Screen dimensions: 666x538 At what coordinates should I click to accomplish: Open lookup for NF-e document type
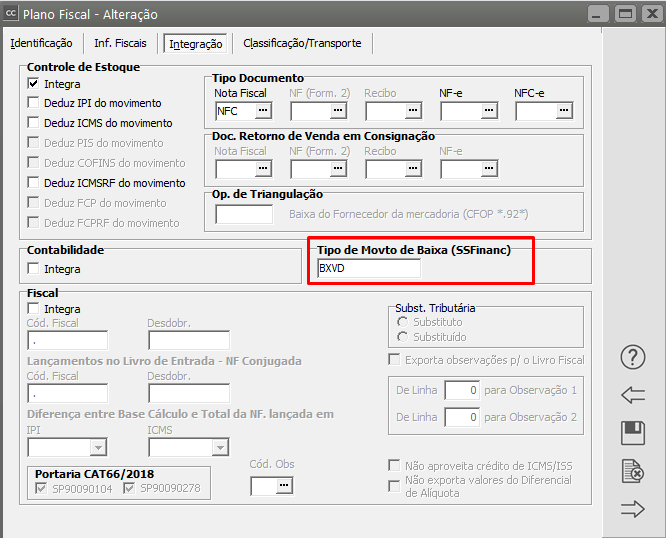(488, 110)
